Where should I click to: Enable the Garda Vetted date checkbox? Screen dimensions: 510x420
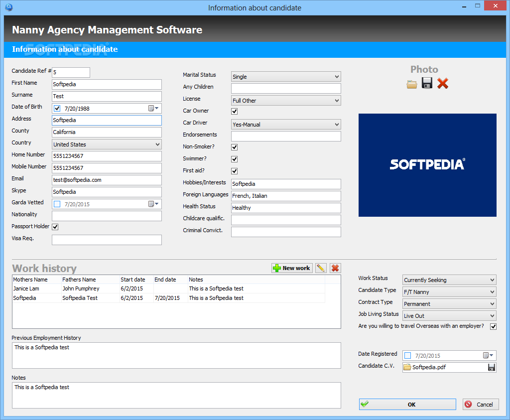57,204
